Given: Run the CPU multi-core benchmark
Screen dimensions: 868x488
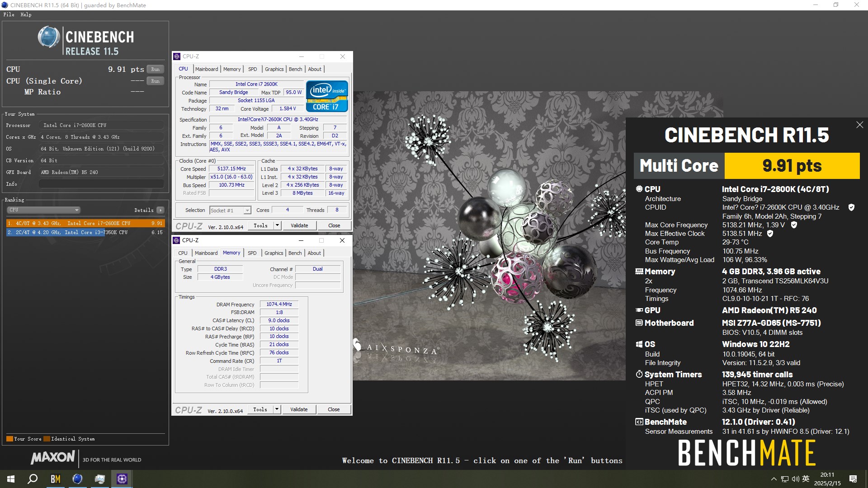Looking at the screenshot, I should (x=155, y=69).
